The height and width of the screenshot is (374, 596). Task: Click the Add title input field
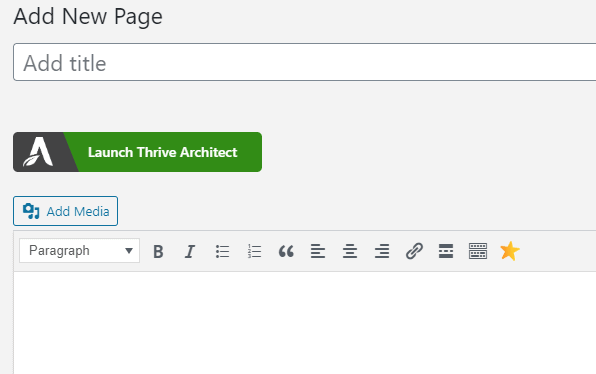pos(304,62)
